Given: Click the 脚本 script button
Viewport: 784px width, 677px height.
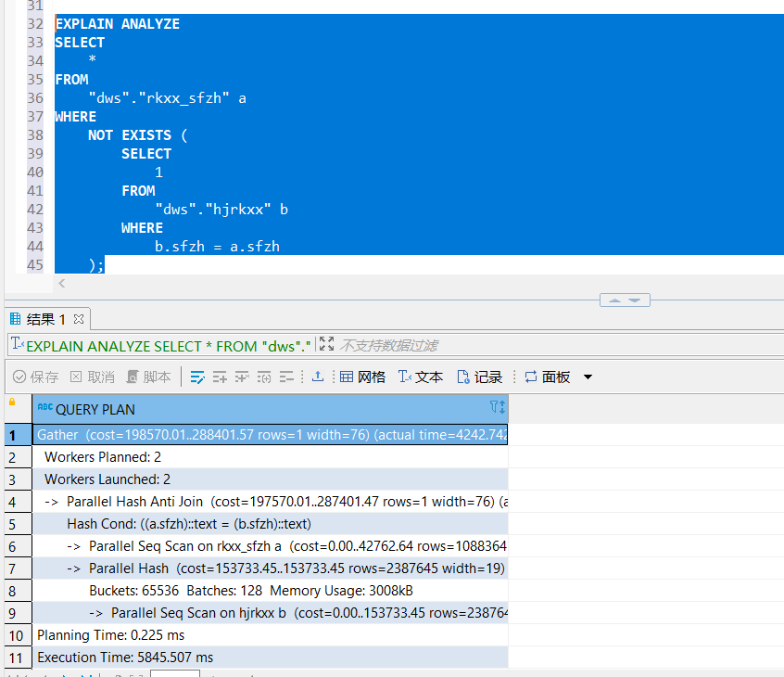Looking at the screenshot, I should point(149,377).
